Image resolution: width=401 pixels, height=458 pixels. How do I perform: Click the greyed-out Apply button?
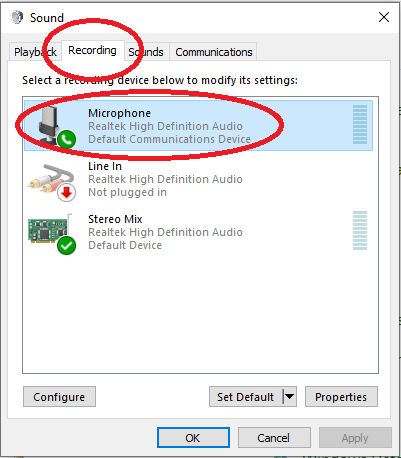coord(355,438)
